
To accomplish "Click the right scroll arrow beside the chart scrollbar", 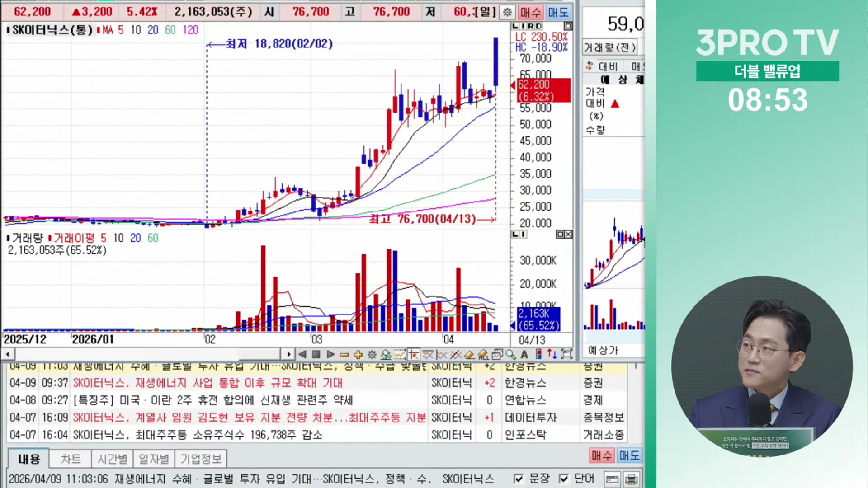I will (x=288, y=354).
